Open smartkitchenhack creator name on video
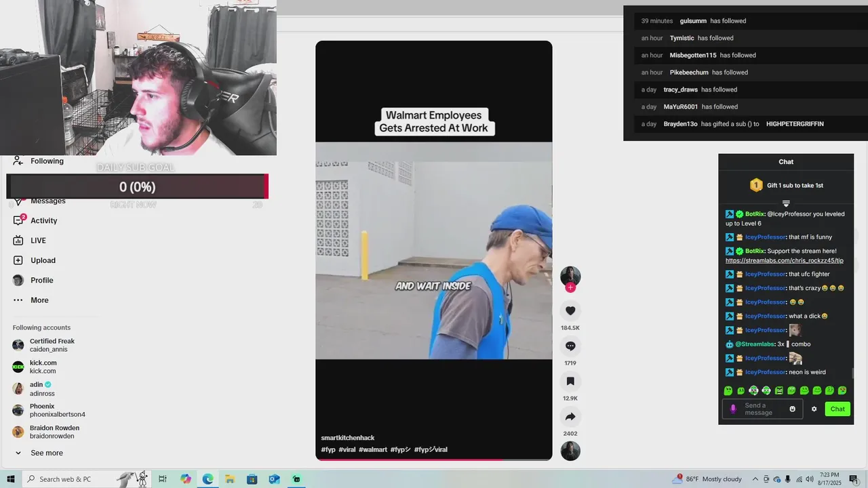 (x=348, y=438)
